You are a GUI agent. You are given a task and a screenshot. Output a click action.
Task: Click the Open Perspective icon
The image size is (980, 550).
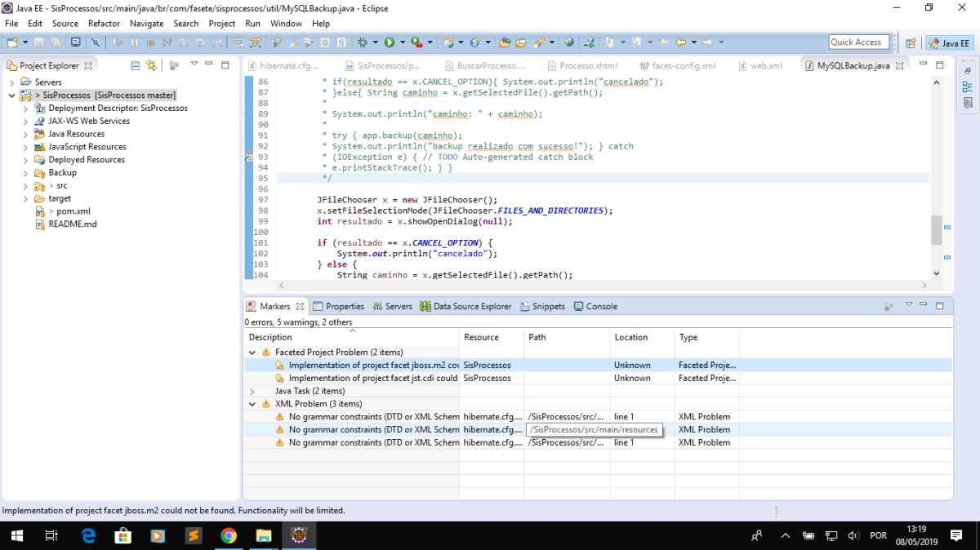pos(911,43)
